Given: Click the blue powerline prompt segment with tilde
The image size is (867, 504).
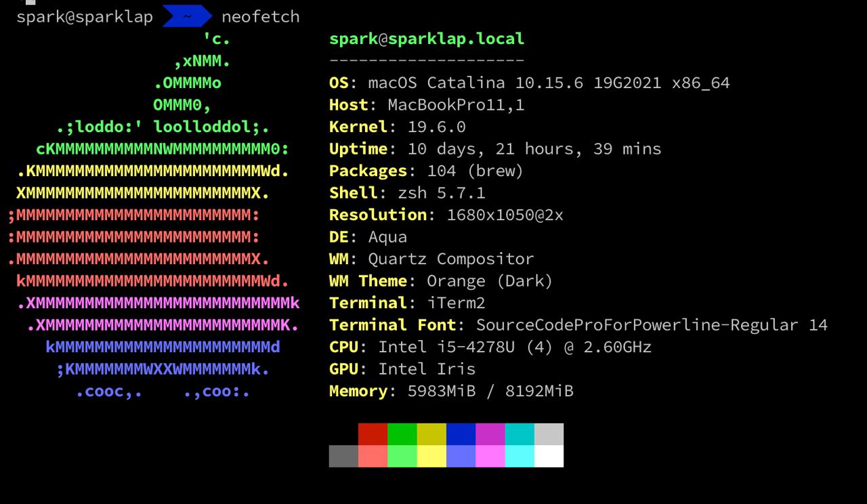Looking at the screenshot, I should 187,16.
